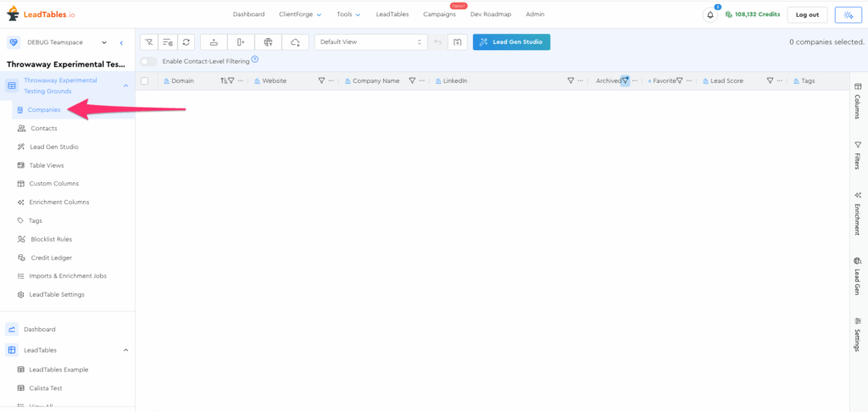Click the clear filters icon in toolbar
This screenshot has height=412, width=868.
coord(148,42)
